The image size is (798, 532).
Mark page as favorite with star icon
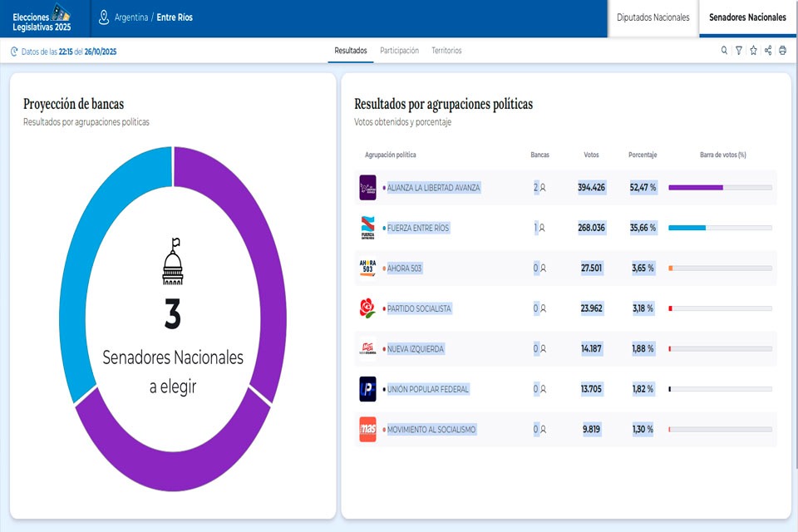tap(753, 51)
